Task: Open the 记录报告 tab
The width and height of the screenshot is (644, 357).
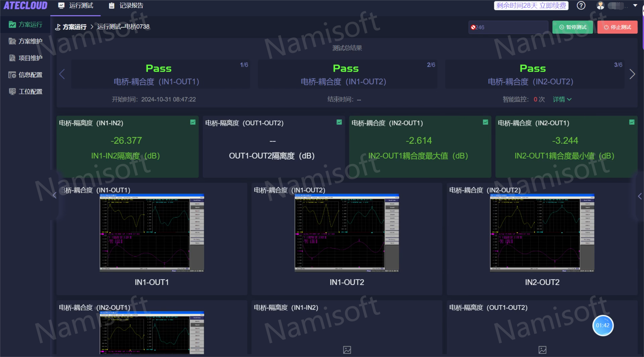Action: 126,6
